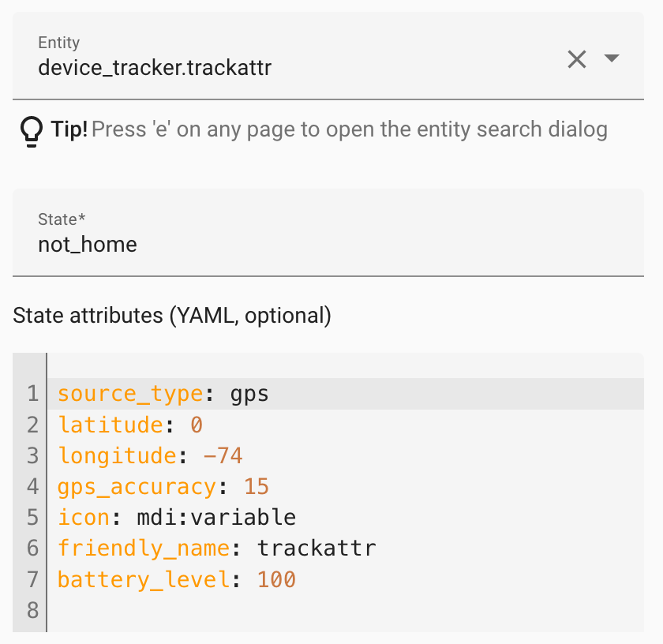The width and height of the screenshot is (663, 644).
Task: Click line number 8 in the gutter
Action: [32, 609]
